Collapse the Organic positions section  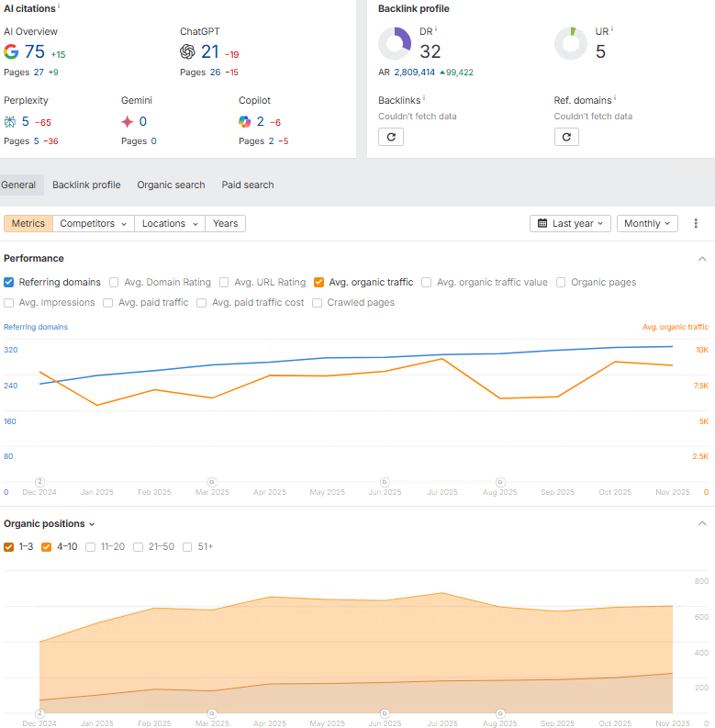pyautogui.click(x=702, y=523)
